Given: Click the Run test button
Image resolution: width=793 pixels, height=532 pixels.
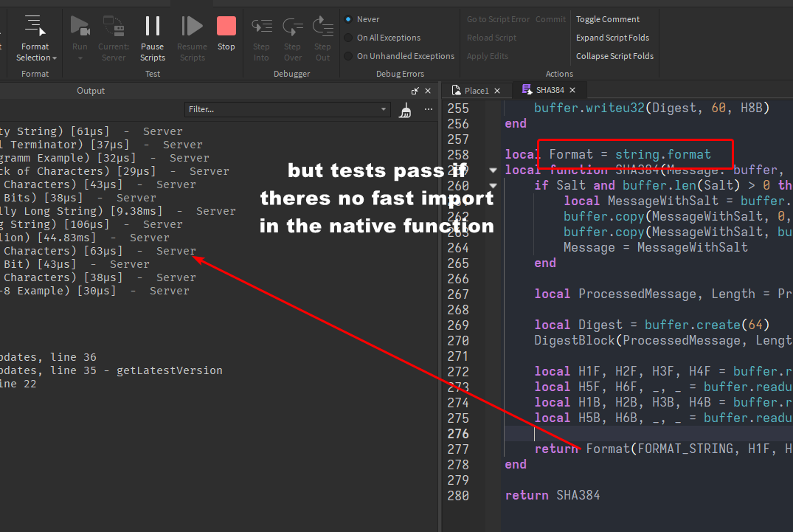Looking at the screenshot, I should [x=80, y=33].
